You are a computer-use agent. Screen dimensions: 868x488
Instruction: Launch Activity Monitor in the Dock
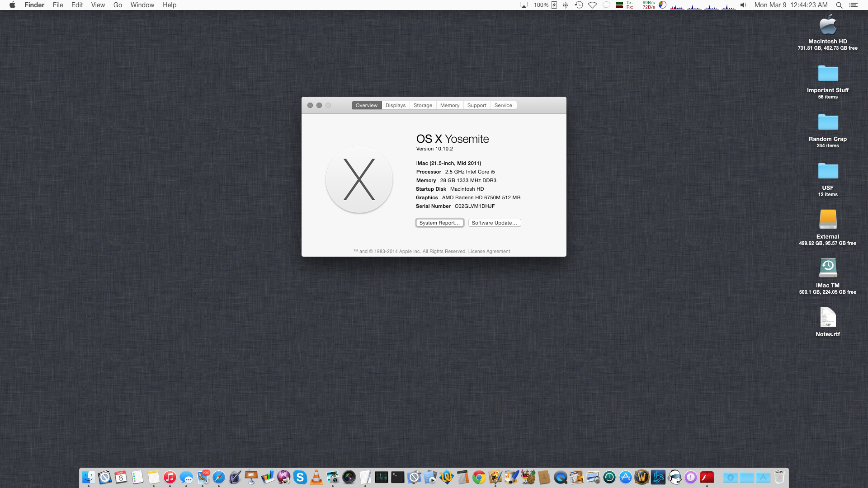tap(382, 477)
